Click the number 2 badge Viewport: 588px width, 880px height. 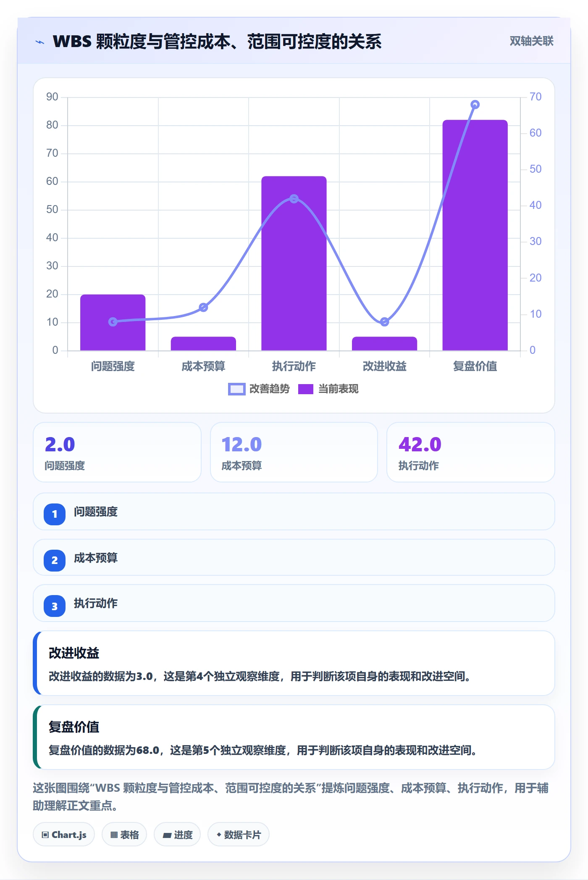[x=55, y=560]
